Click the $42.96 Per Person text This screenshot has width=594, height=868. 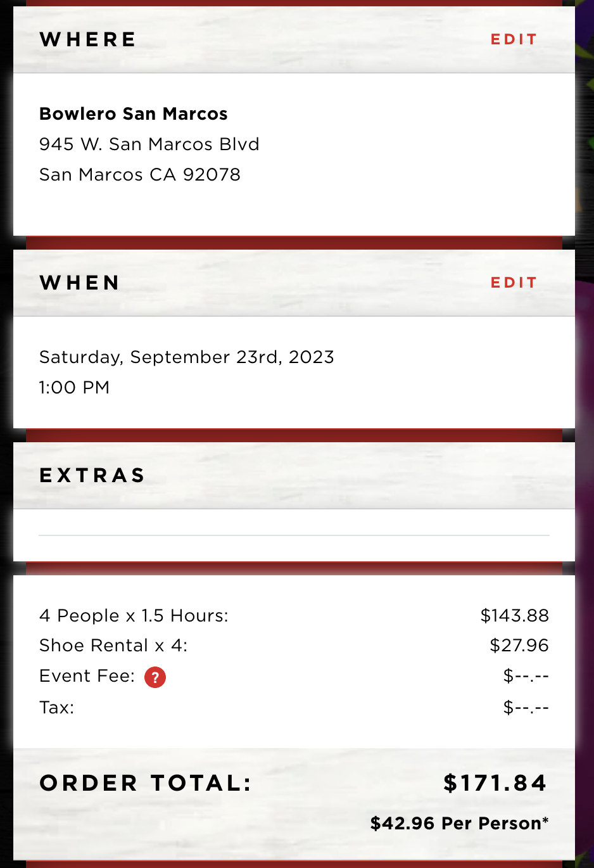(x=459, y=824)
